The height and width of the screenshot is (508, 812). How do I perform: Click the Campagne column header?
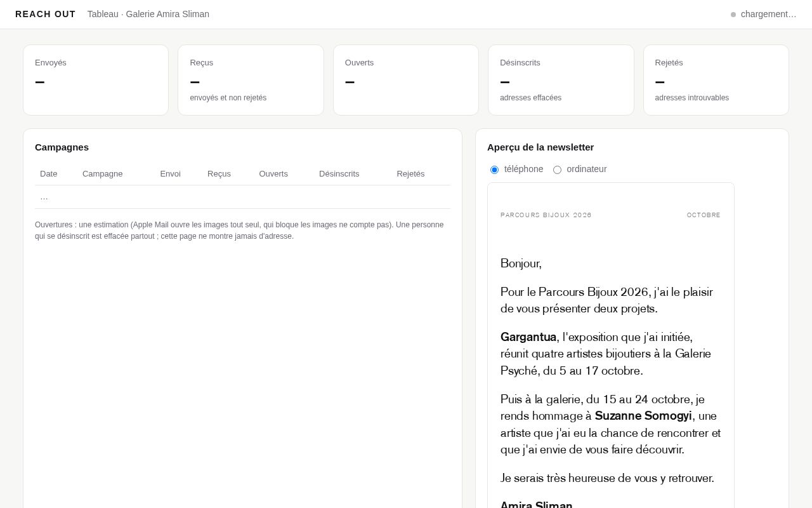103,173
